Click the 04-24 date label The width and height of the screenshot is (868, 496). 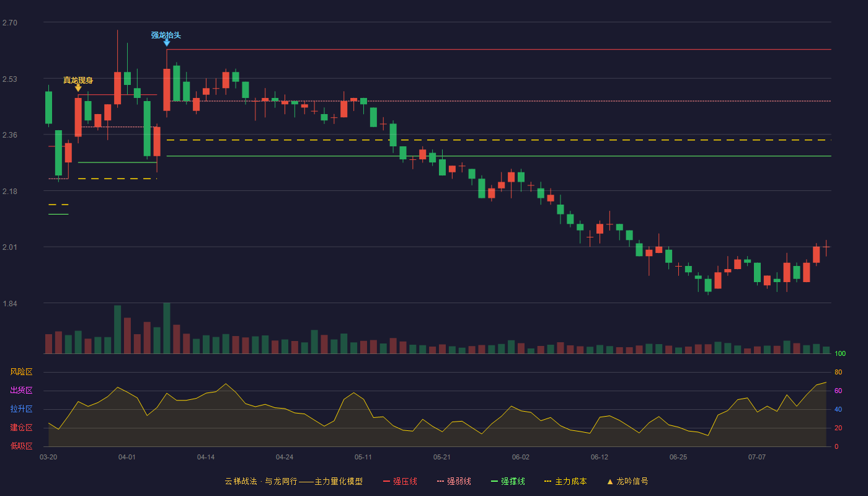click(285, 457)
